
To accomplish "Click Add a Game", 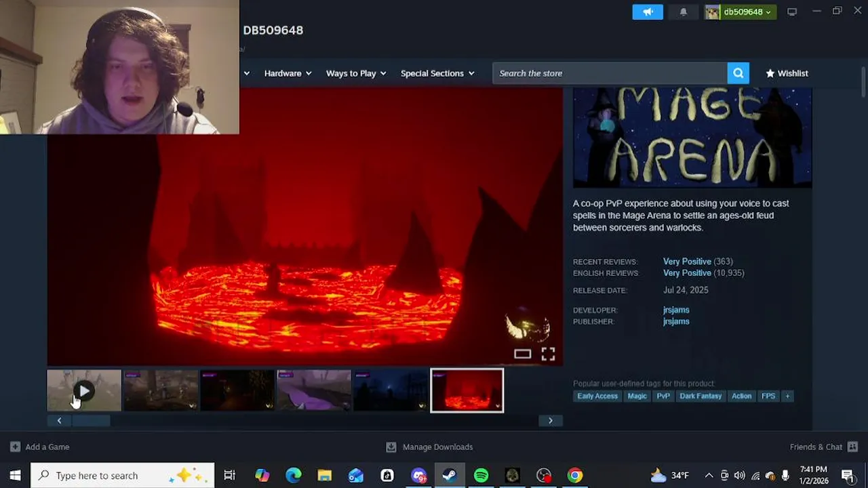I will [x=40, y=447].
